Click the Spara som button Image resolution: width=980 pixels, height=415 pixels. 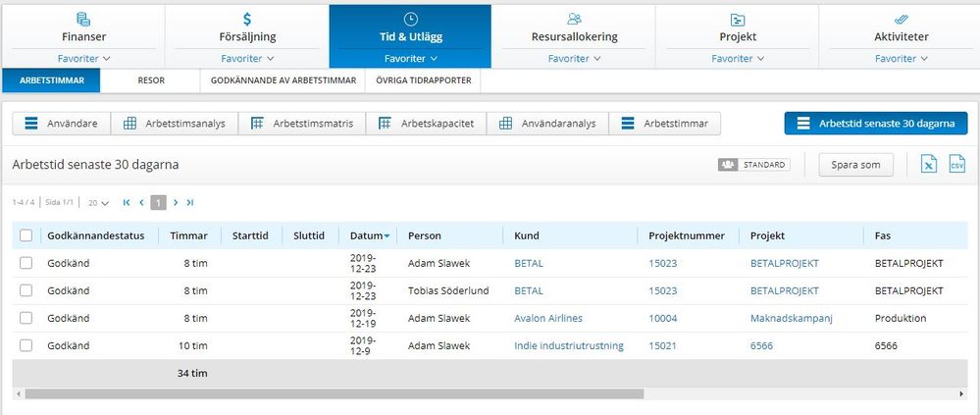click(855, 165)
